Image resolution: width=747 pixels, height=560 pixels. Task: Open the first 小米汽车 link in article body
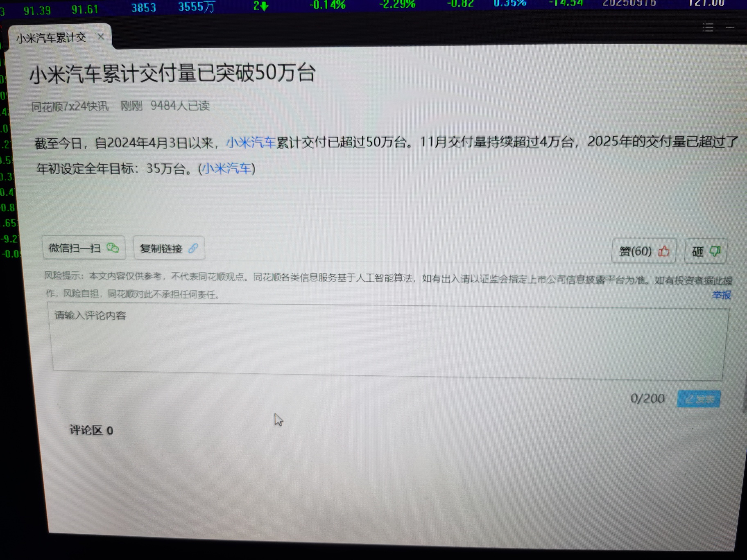tap(251, 142)
